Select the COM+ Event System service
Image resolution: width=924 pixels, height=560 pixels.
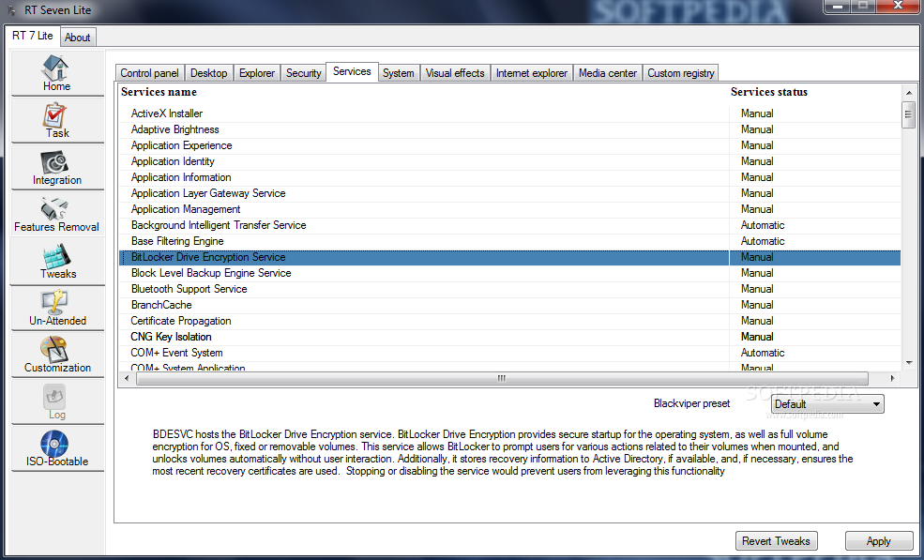[509, 353]
